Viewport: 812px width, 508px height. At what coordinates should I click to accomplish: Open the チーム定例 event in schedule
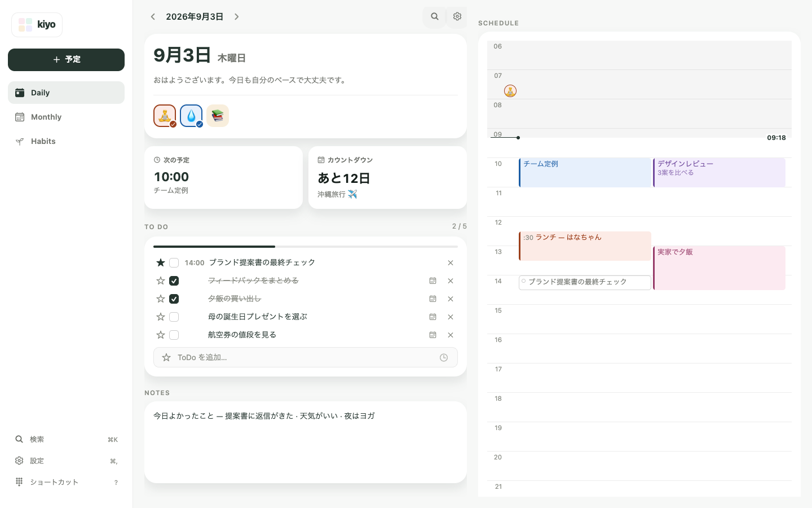[585, 172]
